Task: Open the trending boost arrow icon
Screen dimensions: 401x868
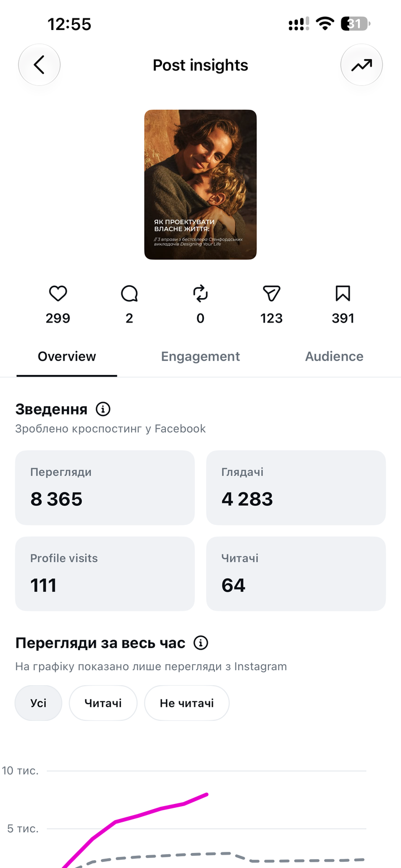Action: pos(361,65)
